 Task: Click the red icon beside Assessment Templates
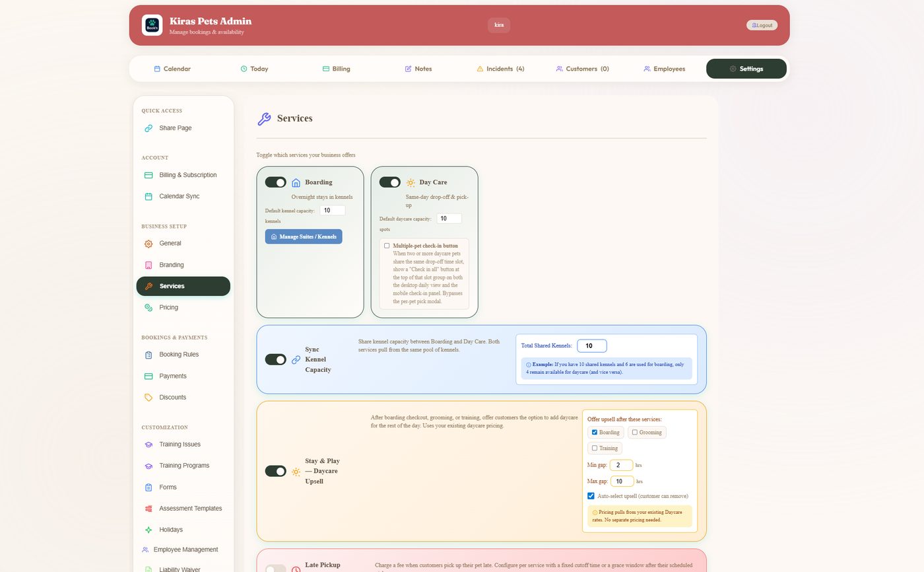[x=148, y=509]
